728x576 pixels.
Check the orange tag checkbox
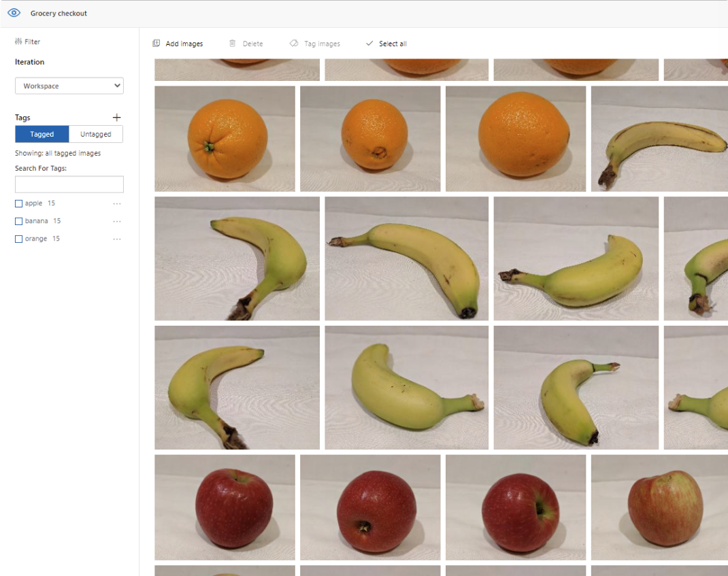tap(18, 239)
